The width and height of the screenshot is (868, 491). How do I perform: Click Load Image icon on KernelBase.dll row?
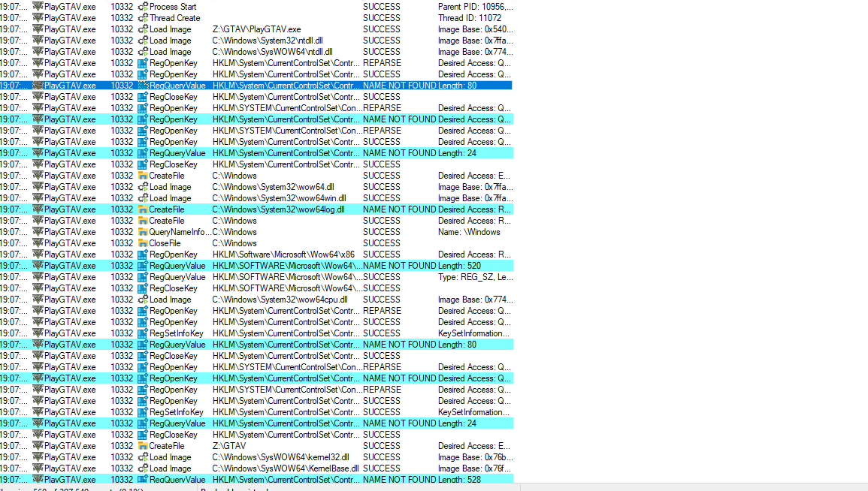click(x=143, y=468)
